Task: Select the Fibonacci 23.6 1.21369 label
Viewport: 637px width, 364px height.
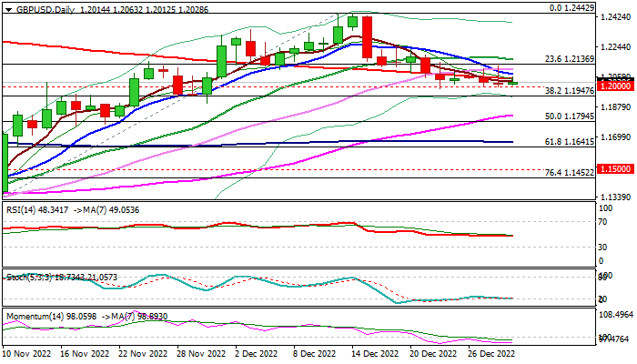Action: pyautogui.click(x=569, y=59)
